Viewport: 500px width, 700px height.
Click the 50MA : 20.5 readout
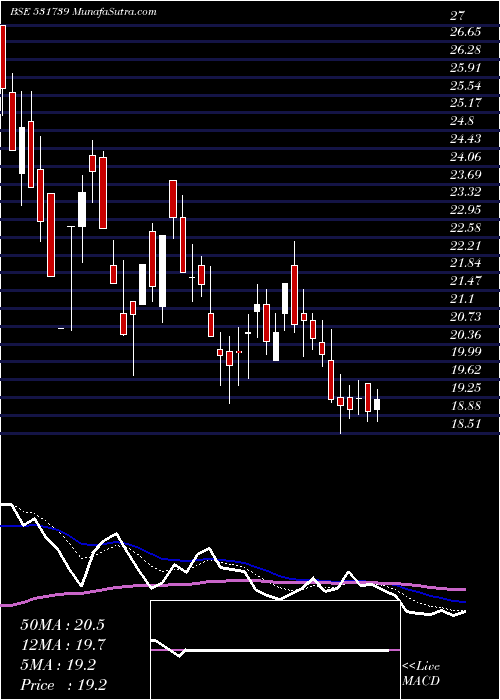62,625
